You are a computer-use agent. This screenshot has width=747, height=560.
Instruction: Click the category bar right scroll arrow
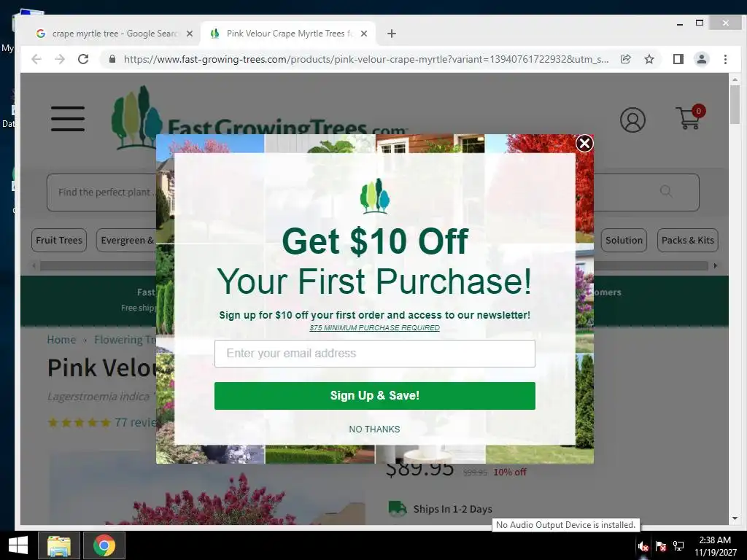[715, 265]
